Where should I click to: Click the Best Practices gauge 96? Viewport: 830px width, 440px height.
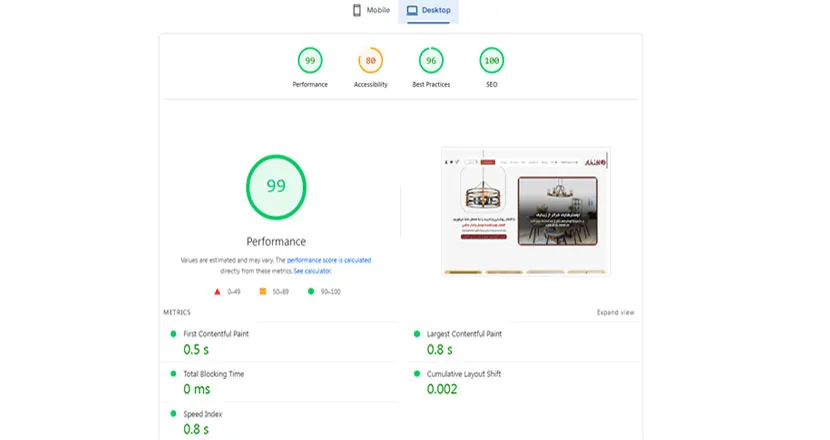(x=431, y=61)
